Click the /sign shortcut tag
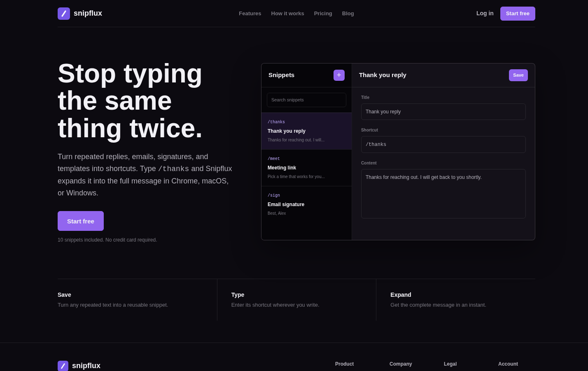This screenshot has height=371, width=588. 274,195
